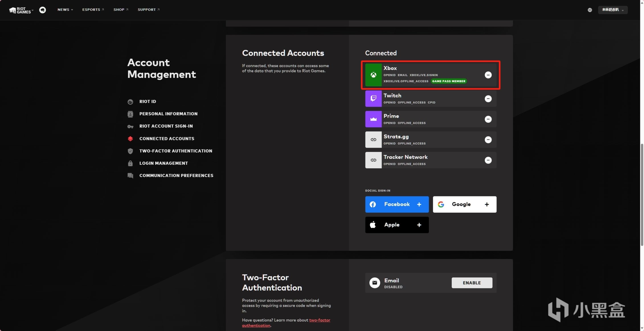Image resolution: width=644 pixels, height=331 pixels.
Task: Click the Tracker Network name text
Action: point(405,157)
